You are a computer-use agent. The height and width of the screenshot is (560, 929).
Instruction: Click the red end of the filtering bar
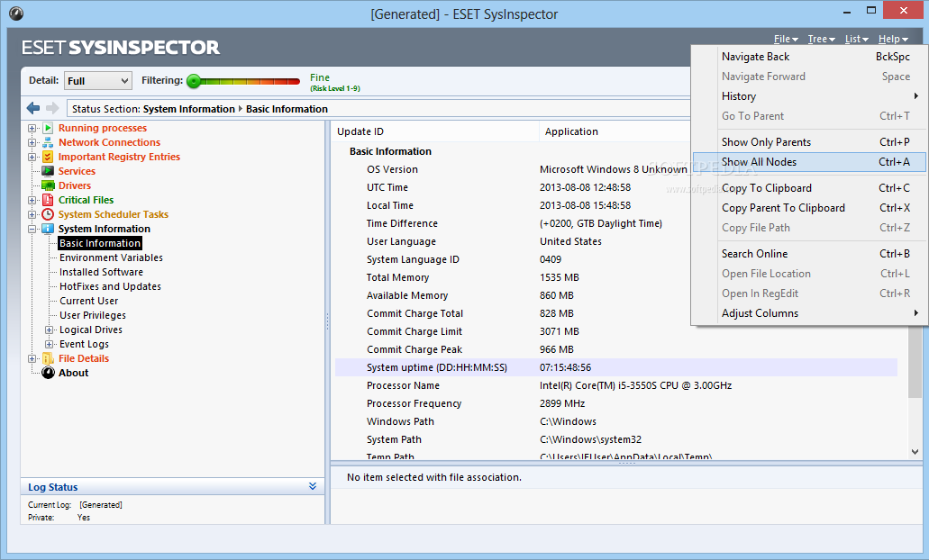coord(295,81)
